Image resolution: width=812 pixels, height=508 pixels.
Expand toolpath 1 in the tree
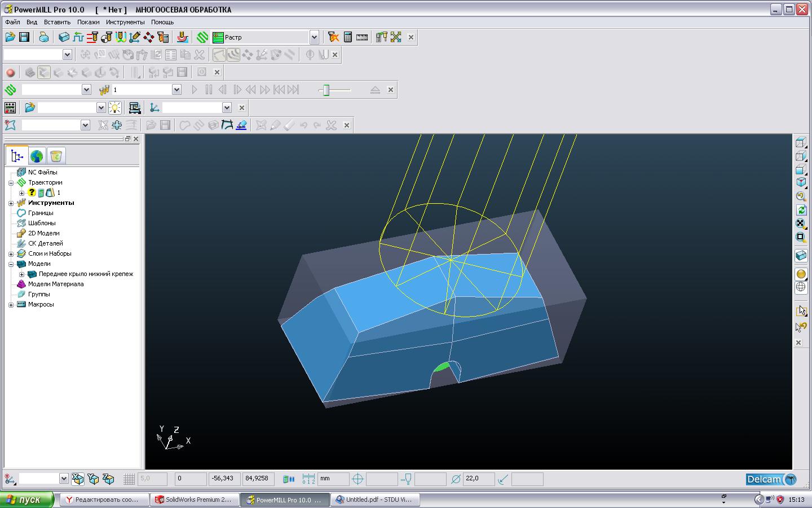(21, 193)
